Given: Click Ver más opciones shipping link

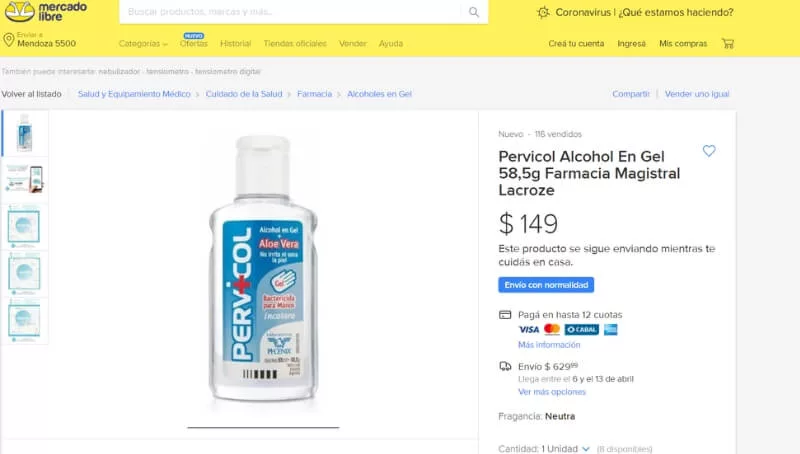Looking at the screenshot, I should (x=551, y=391).
